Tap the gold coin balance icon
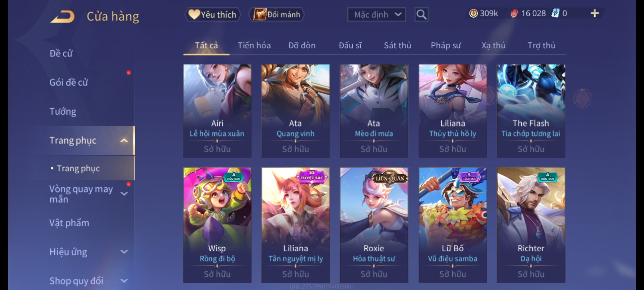The width and height of the screenshot is (644, 290). pos(473,13)
